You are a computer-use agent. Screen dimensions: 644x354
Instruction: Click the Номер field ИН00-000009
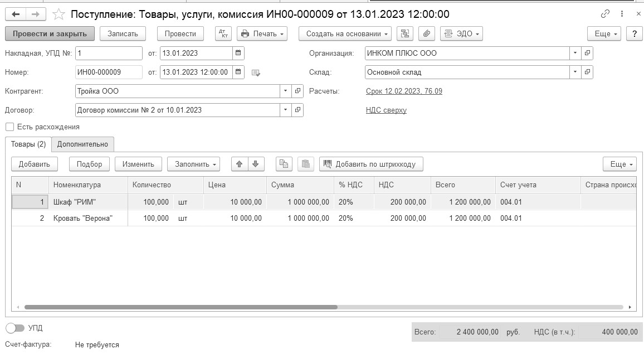pos(109,72)
